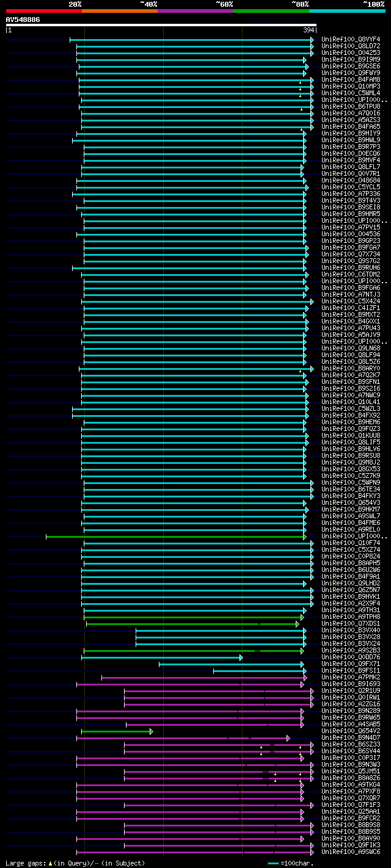Select the UniRef100_C0P3I7 label

click(x=351, y=758)
